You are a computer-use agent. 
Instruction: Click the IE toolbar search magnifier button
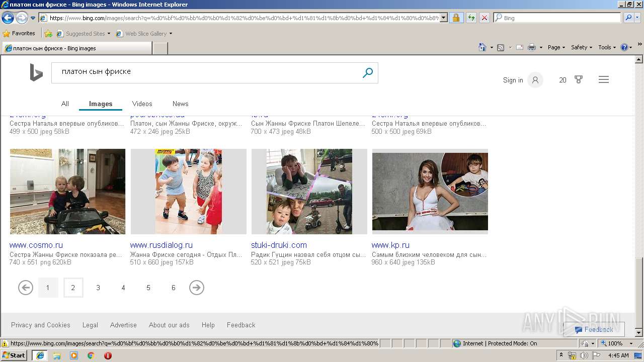[628, 18]
